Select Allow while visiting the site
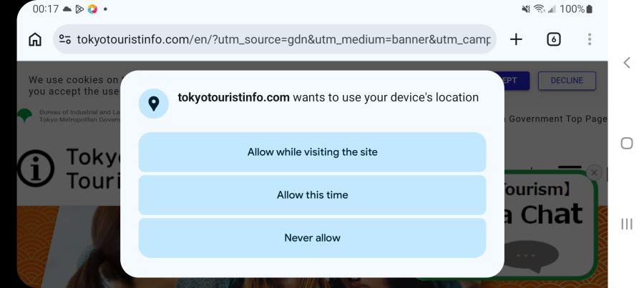This screenshot has height=288, width=644. point(312,152)
